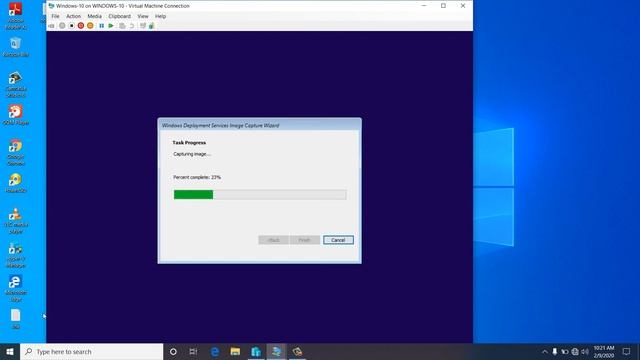
Task: Select the GOM Player desktop icon
Action: coord(16,115)
